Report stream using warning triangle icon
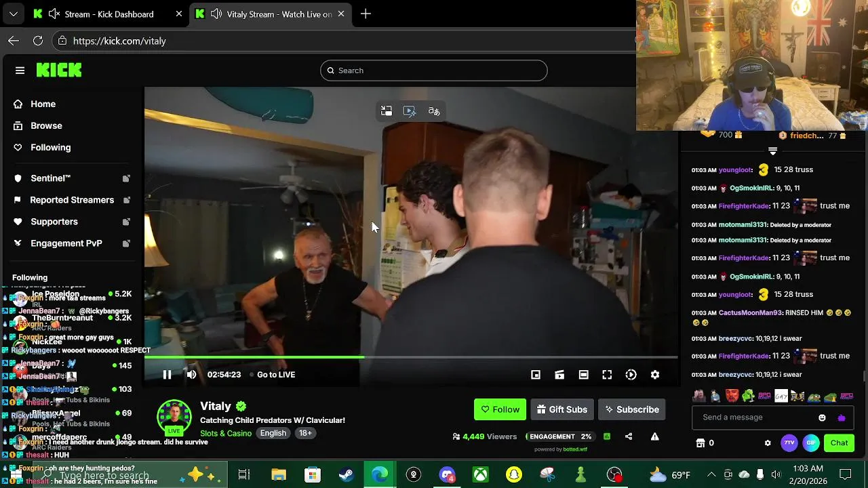This screenshot has height=488, width=868. pos(655,436)
